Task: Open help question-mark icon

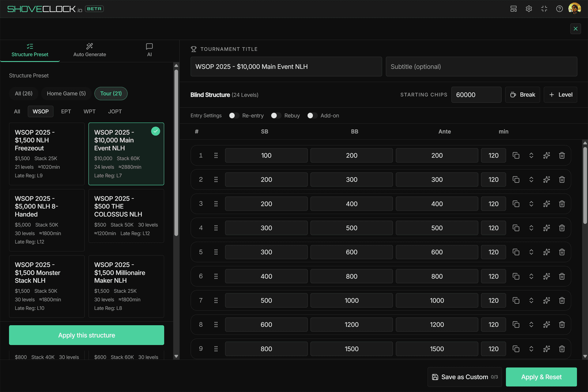Action: point(560,9)
